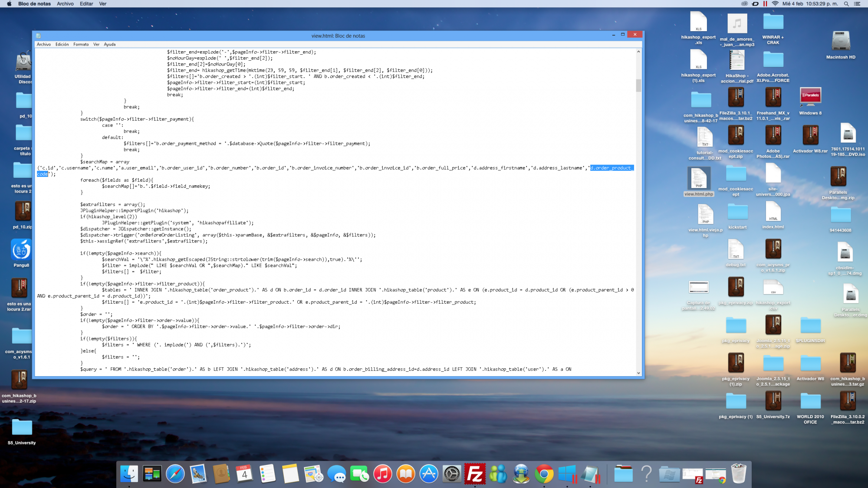Open FileZilla from the dock

point(475,474)
